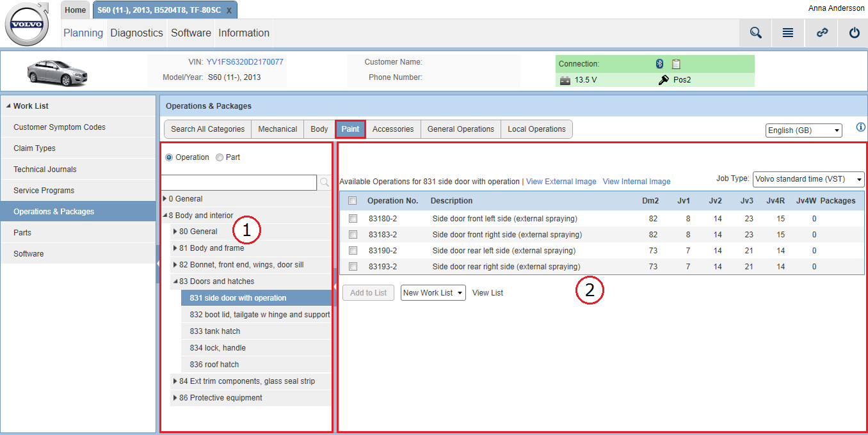868x435 pixels.
Task: Collapse the Work List sidebar section
Action: pos(8,106)
